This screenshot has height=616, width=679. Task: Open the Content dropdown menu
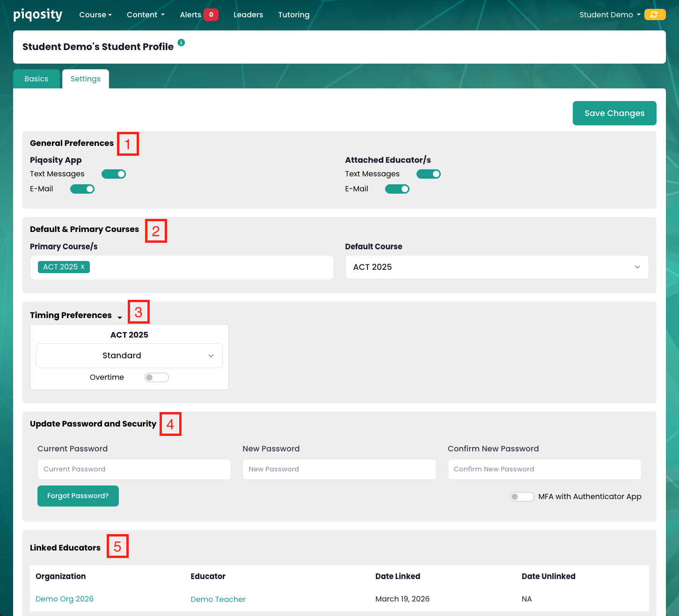tap(146, 14)
